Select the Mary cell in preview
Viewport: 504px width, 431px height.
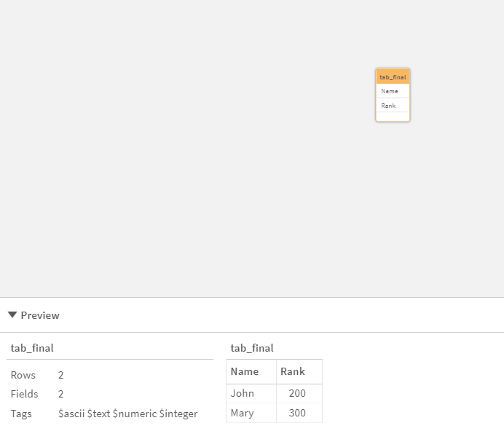click(243, 414)
